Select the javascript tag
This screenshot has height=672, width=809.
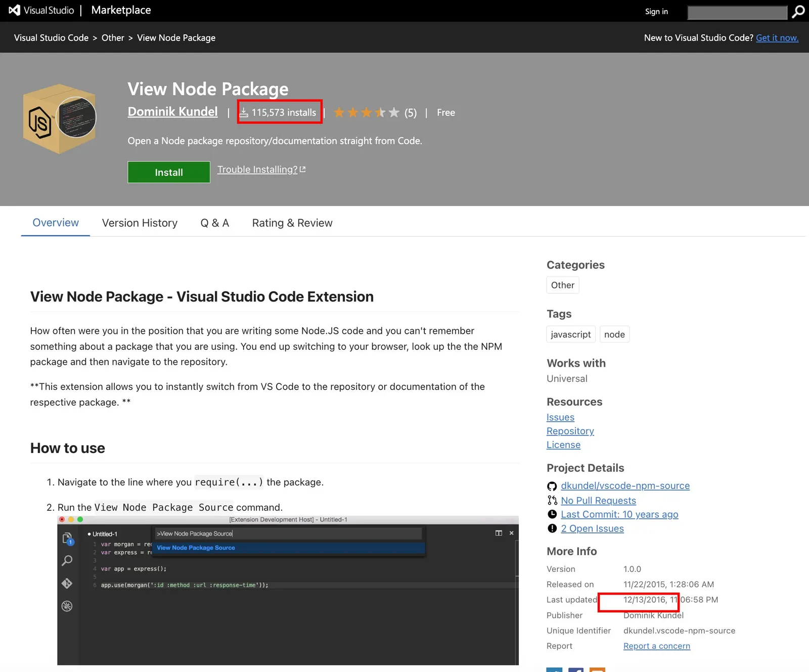pos(571,334)
